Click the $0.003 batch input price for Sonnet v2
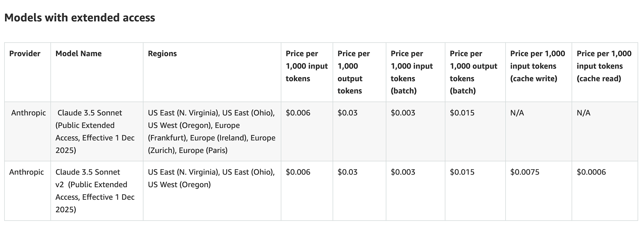 pyautogui.click(x=403, y=172)
